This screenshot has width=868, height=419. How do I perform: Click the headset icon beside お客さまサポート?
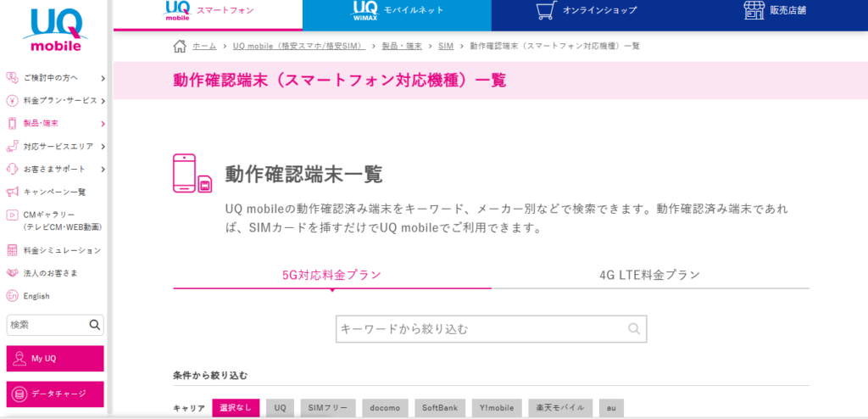pos(12,169)
